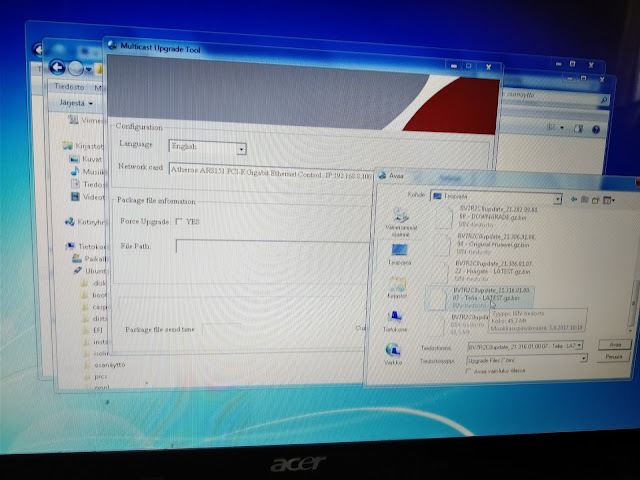
Task: Select the Original Huawei .gz.bin firmware file
Action: (x=485, y=244)
